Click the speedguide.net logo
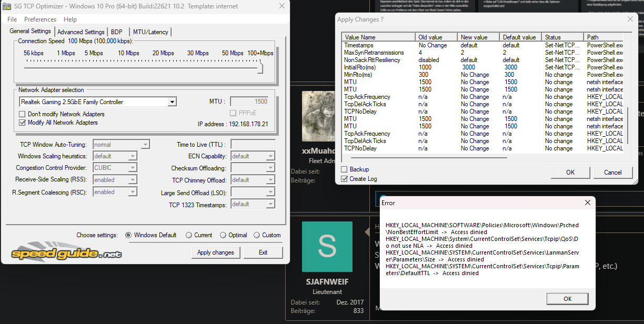The image size is (644, 324). click(x=67, y=253)
